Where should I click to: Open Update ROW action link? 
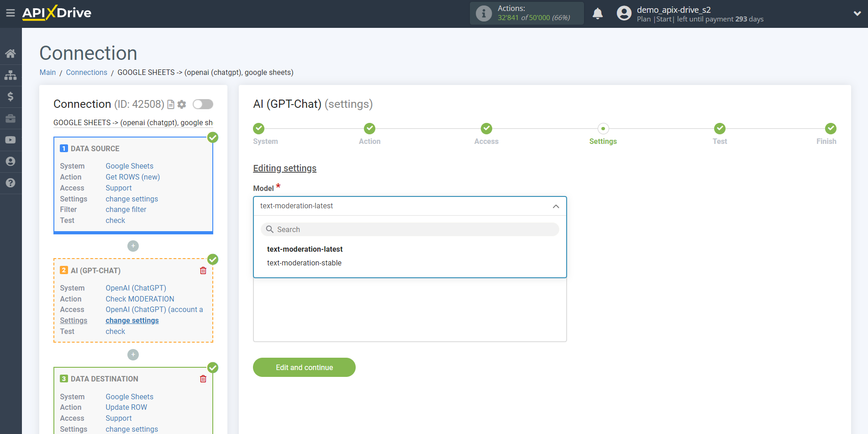[126, 407]
